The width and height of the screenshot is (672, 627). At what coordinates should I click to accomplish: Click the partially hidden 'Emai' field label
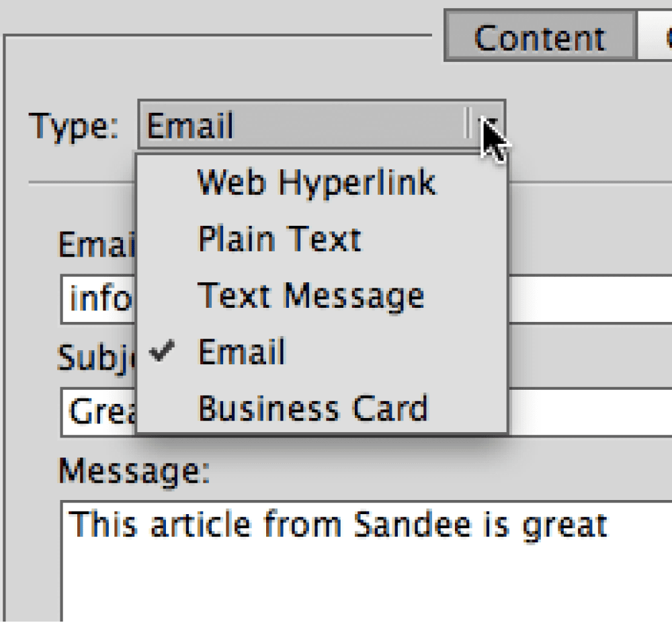pyautogui.click(x=96, y=245)
